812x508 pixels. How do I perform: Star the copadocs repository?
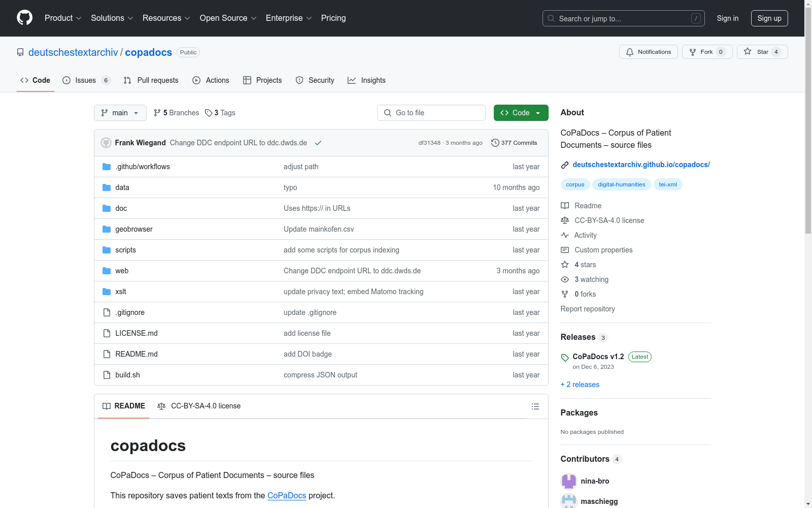click(762, 52)
